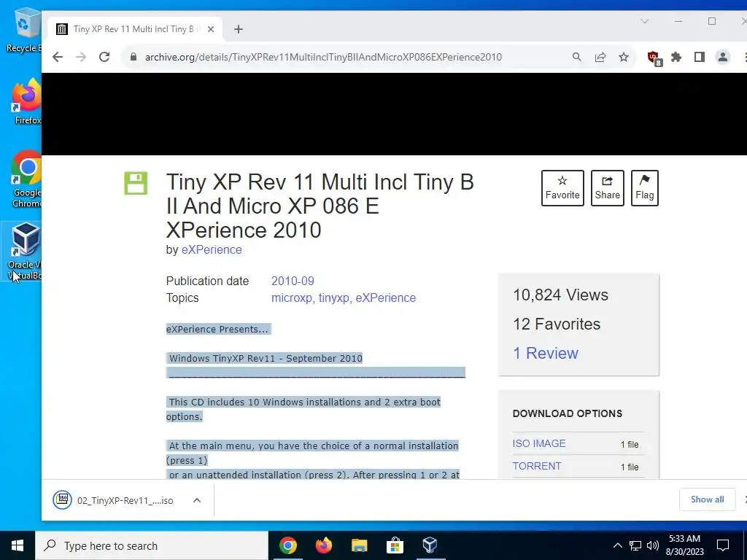Open the Extensions puzzle icon
This screenshot has width=747, height=560.
[676, 57]
